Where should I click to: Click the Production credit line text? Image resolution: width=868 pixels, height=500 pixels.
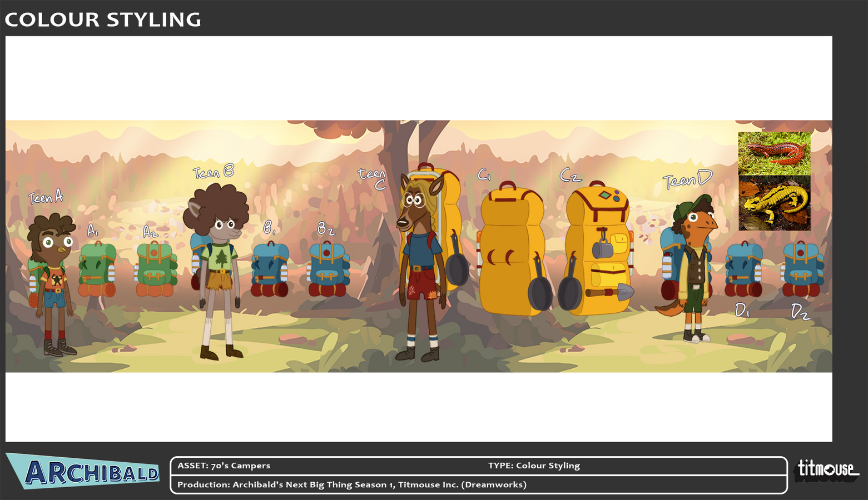click(x=351, y=484)
